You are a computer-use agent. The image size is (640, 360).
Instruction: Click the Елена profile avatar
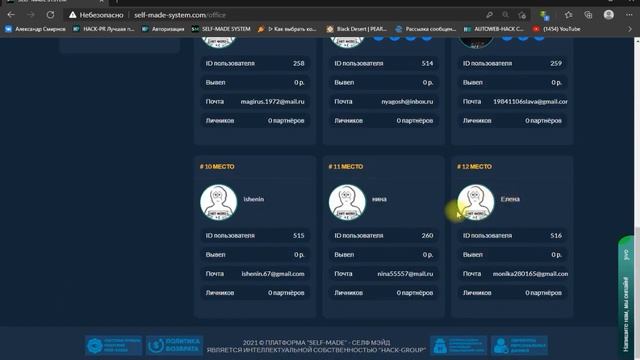click(x=476, y=202)
